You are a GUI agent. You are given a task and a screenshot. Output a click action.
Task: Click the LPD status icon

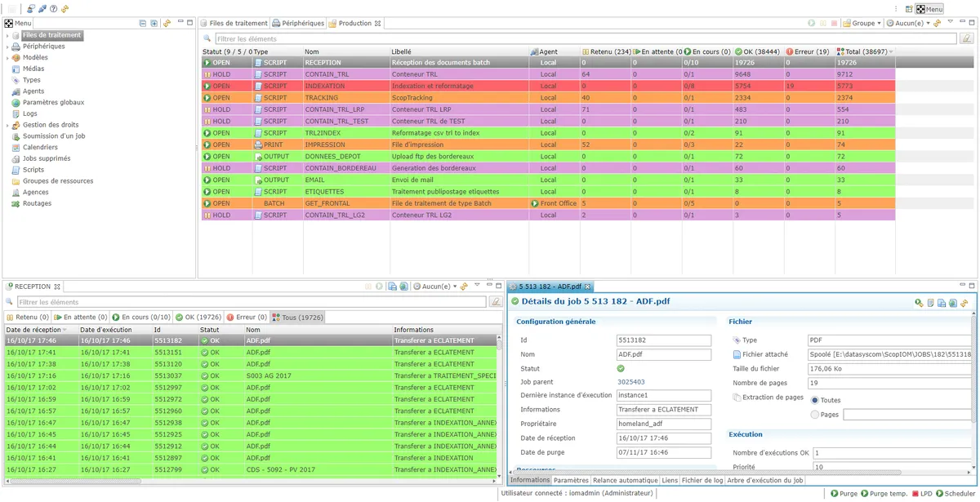click(921, 493)
